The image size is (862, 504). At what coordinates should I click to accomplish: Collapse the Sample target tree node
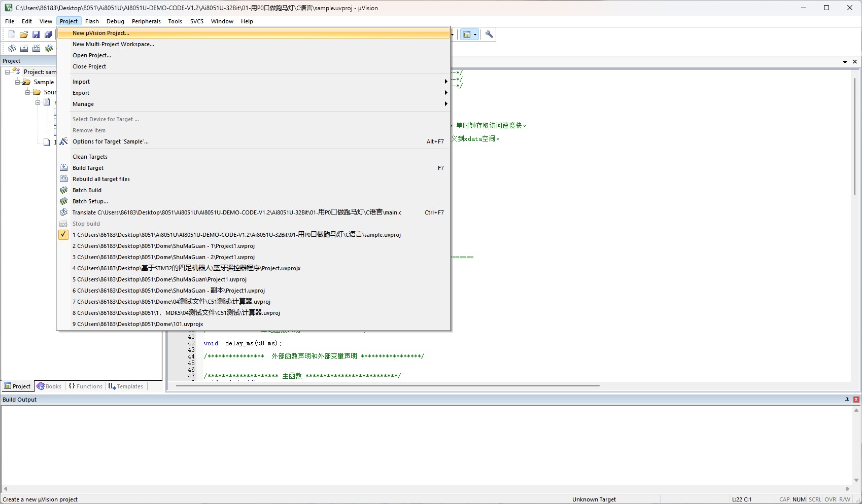18,82
